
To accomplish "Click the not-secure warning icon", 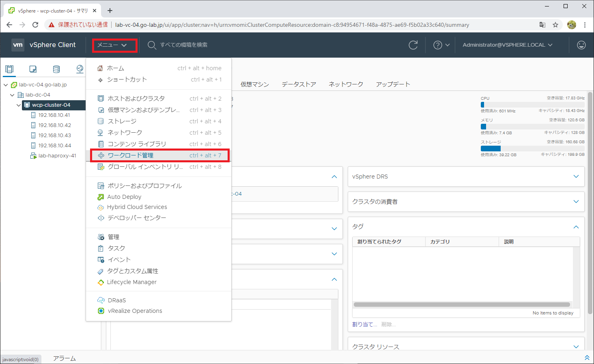I will [x=52, y=25].
